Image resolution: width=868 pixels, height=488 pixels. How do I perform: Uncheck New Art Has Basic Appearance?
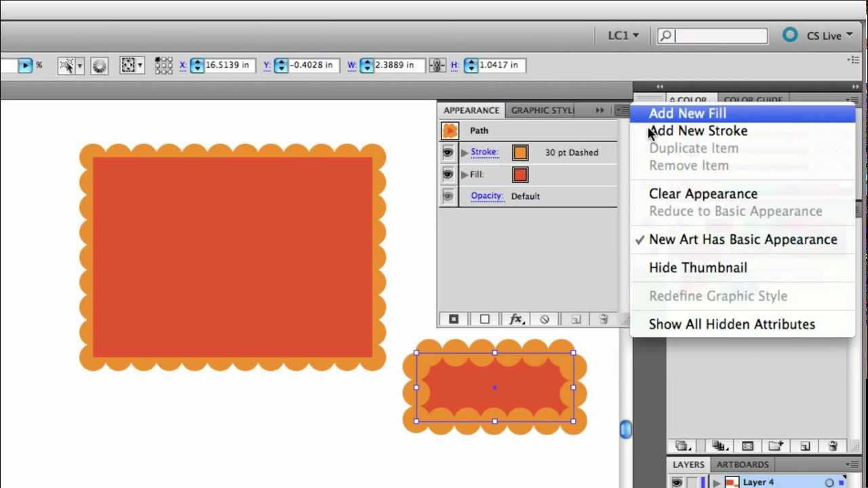pos(743,239)
